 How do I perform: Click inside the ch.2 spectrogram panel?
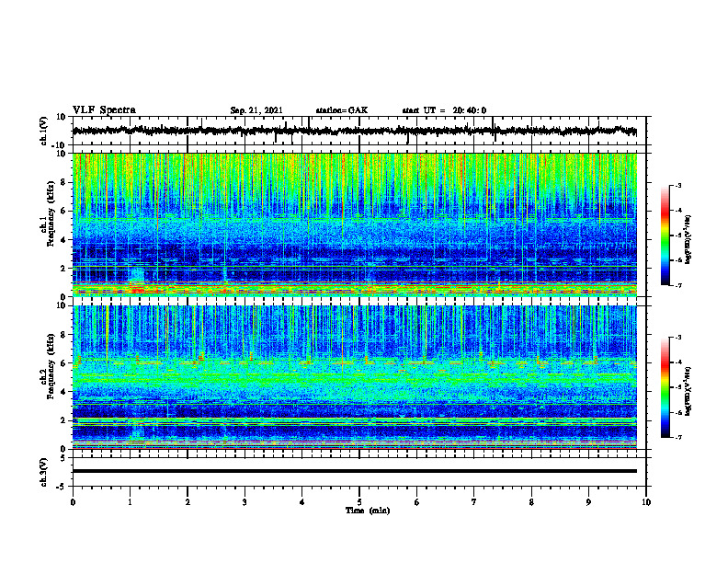[354, 377]
